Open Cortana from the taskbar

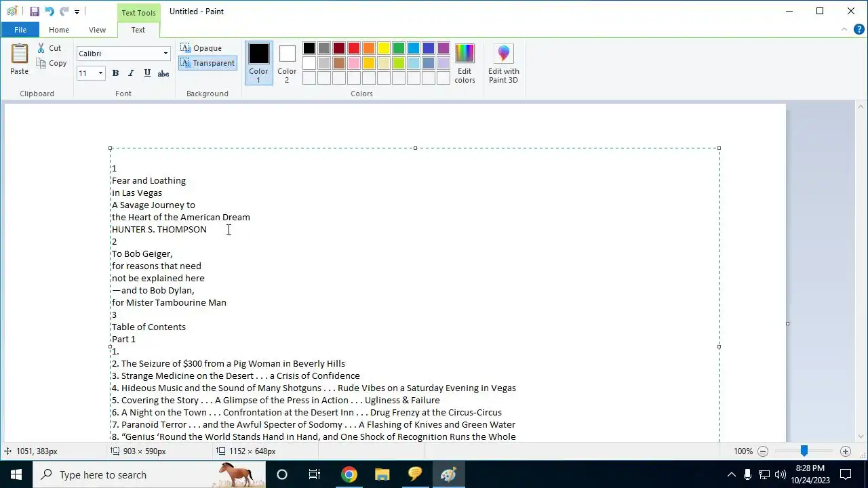pyautogui.click(x=282, y=474)
